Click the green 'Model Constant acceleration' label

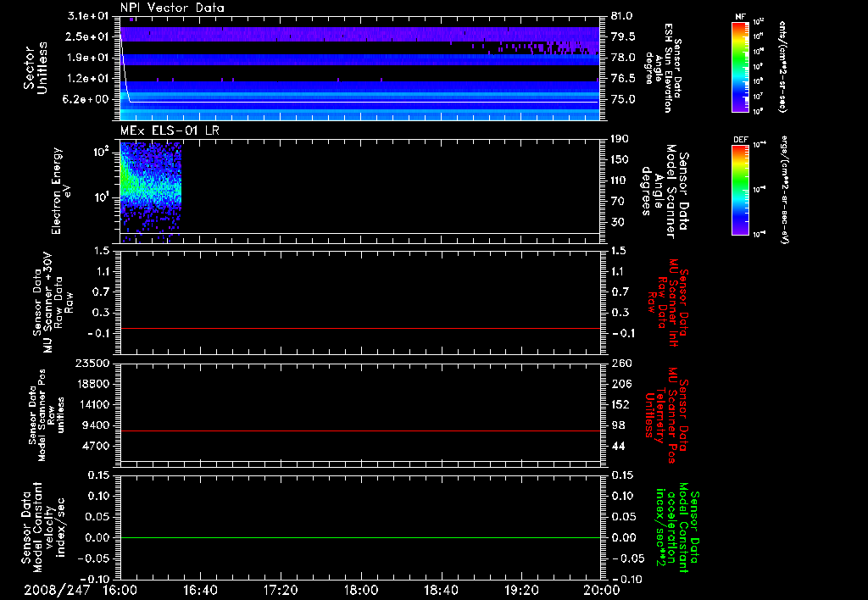click(677, 528)
